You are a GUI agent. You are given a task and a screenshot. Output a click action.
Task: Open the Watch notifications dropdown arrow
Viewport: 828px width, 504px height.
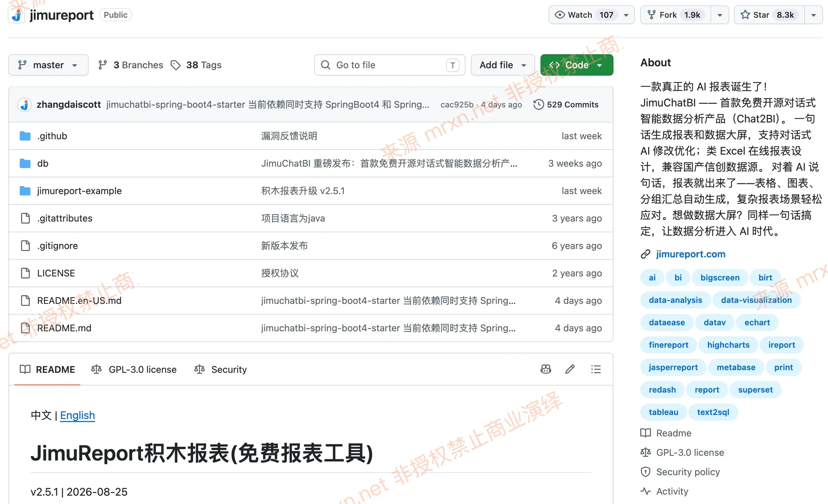point(626,15)
